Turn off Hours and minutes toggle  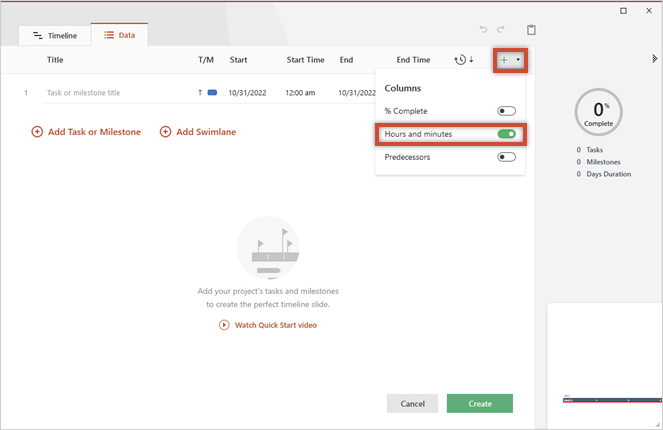[506, 134]
